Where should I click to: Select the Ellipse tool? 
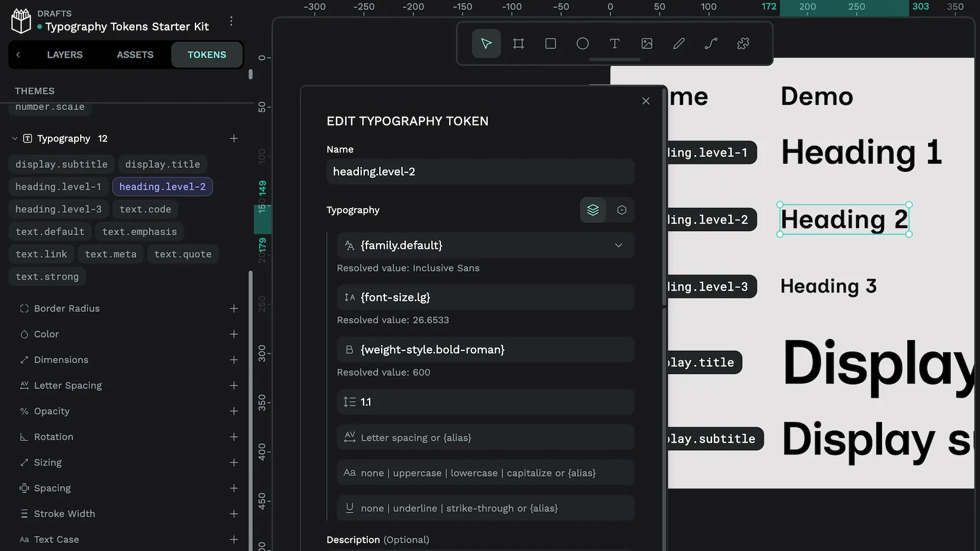(582, 43)
